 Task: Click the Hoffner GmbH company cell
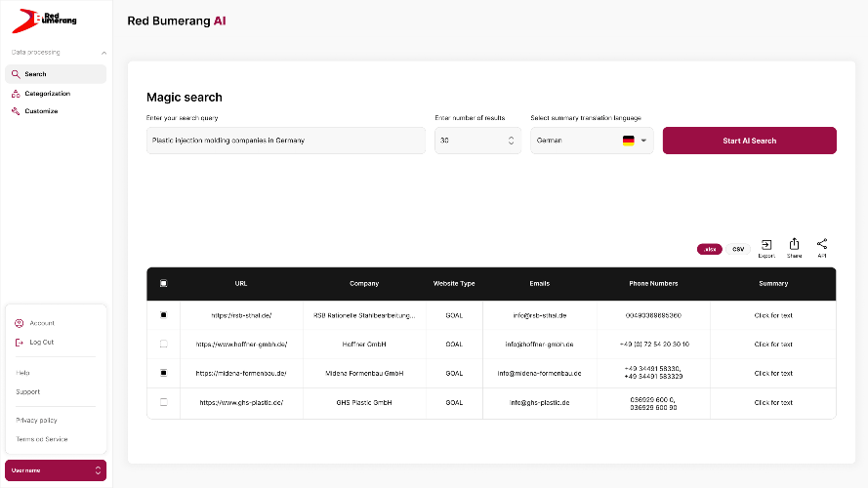click(x=364, y=345)
